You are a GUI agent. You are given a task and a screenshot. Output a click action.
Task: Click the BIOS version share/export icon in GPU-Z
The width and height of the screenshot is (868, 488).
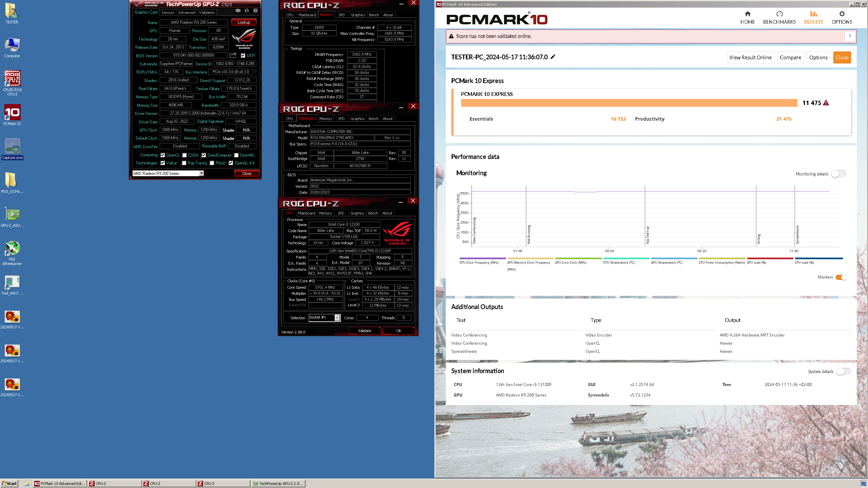pyautogui.click(x=233, y=55)
